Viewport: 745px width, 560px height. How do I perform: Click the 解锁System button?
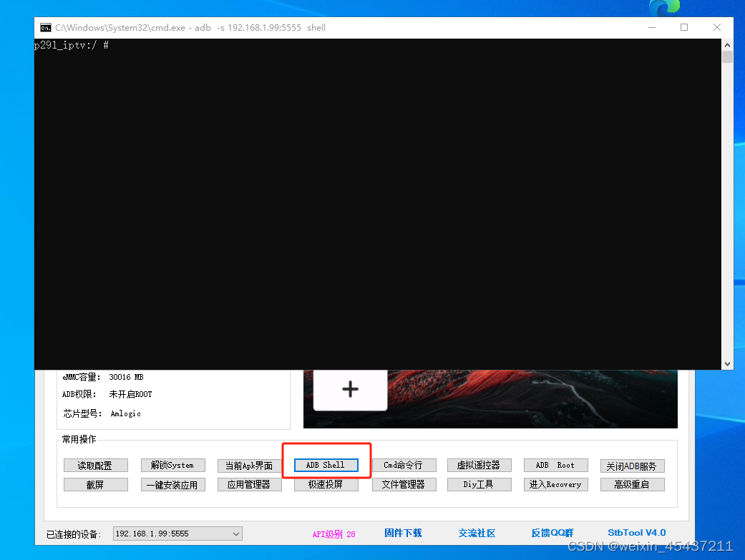[173, 465]
